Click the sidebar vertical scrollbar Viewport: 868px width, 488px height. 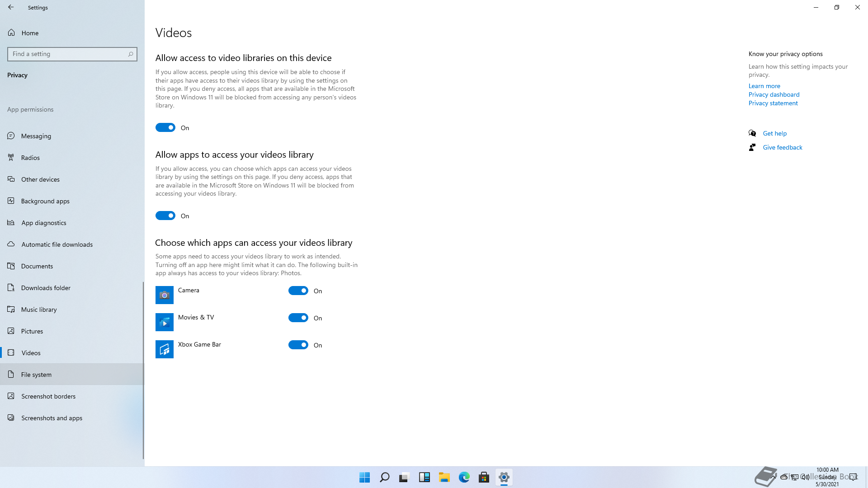[x=143, y=371]
